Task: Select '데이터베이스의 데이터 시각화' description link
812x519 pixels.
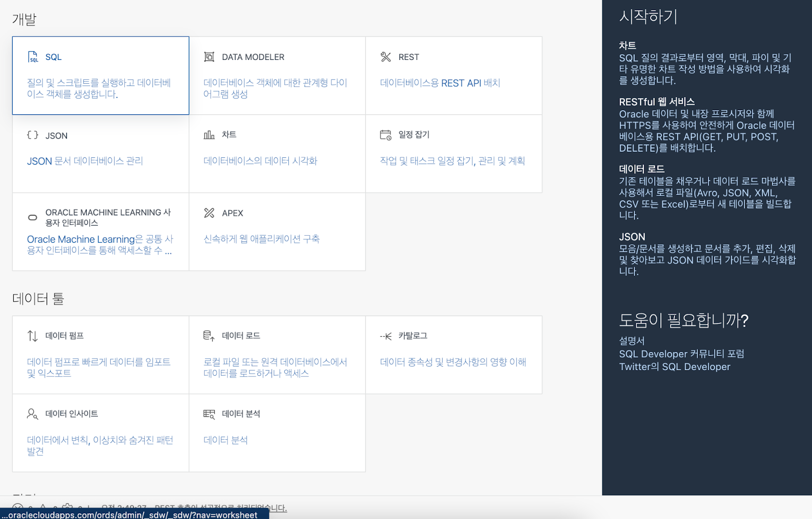Action: [260, 161]
